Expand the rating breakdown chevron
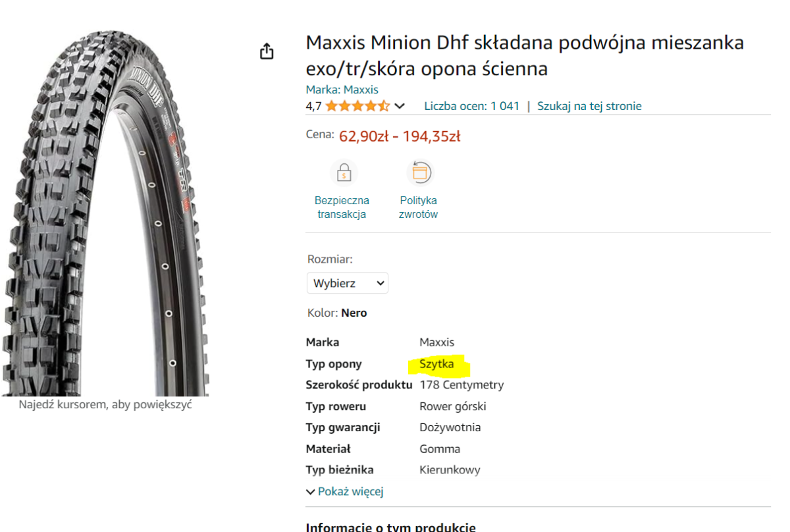The image size is (790, 532). (x=400, y=106)
